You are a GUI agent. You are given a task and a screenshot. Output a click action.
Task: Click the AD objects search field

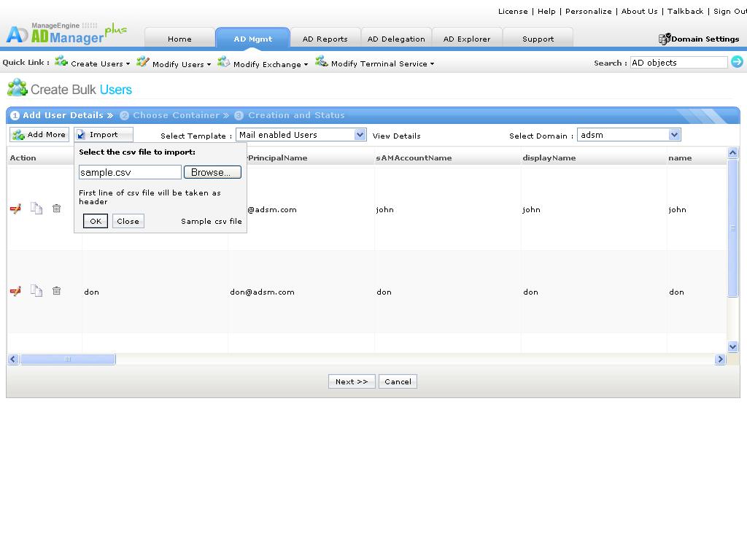tap(679, 63)
